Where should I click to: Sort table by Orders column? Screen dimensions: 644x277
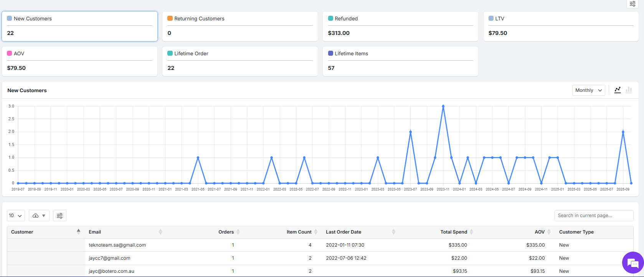(238, 232)
